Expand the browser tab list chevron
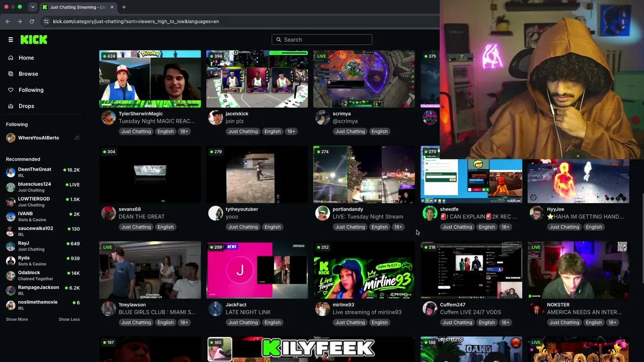Image resolution: width=644 pixels, height=362 pixels. (32, 7)
